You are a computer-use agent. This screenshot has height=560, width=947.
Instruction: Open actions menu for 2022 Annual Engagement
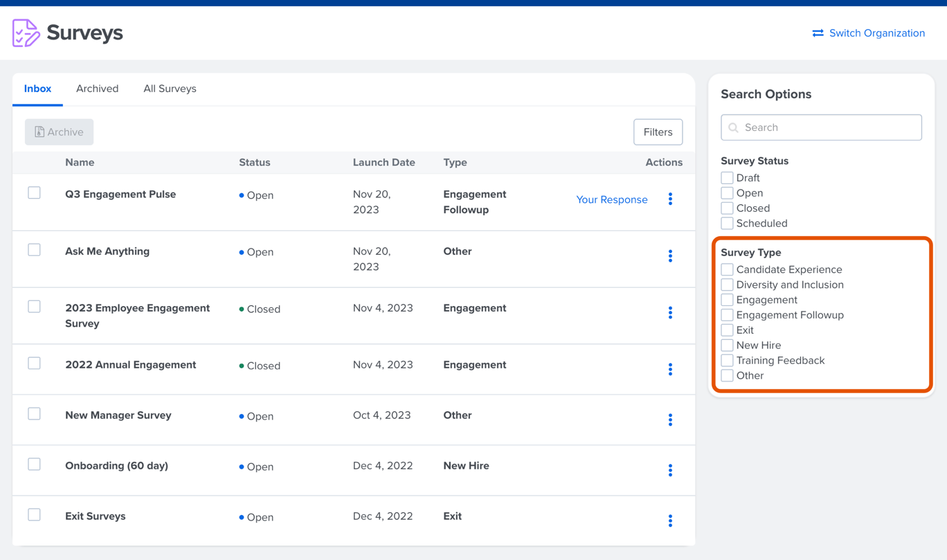tap(670, 370)
